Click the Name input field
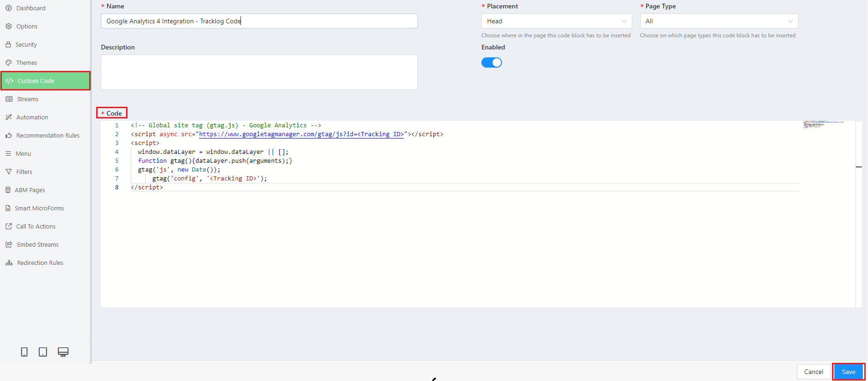868x381 pixels. pyautogui.click(x=259, y=21)
